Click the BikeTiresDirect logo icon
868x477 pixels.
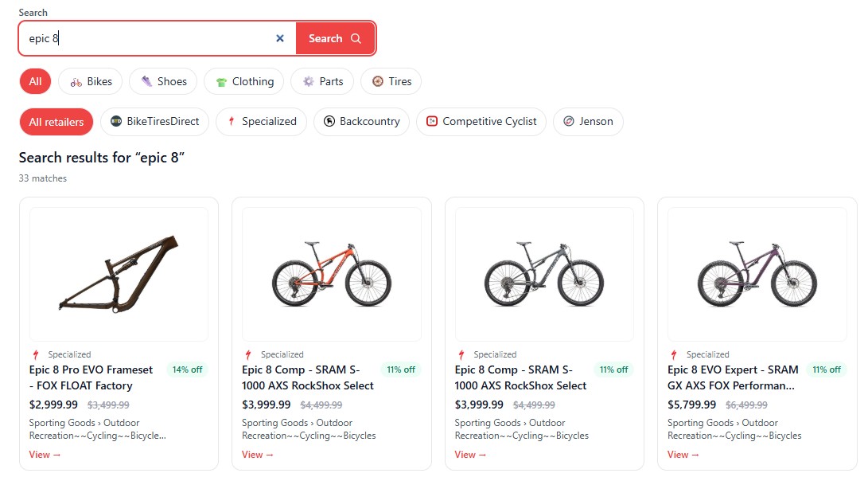click(x=116, y=122)
